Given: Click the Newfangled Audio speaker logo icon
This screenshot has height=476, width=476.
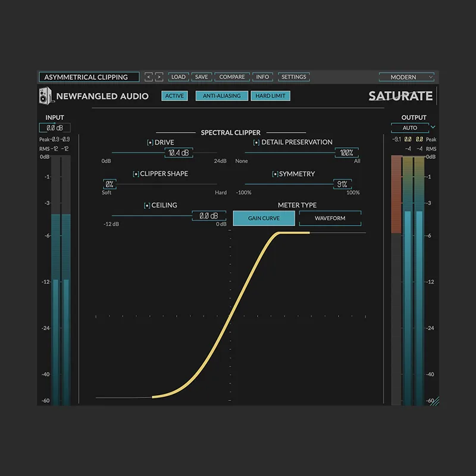Looking at the screenshot, I should [x=46, y=96].
